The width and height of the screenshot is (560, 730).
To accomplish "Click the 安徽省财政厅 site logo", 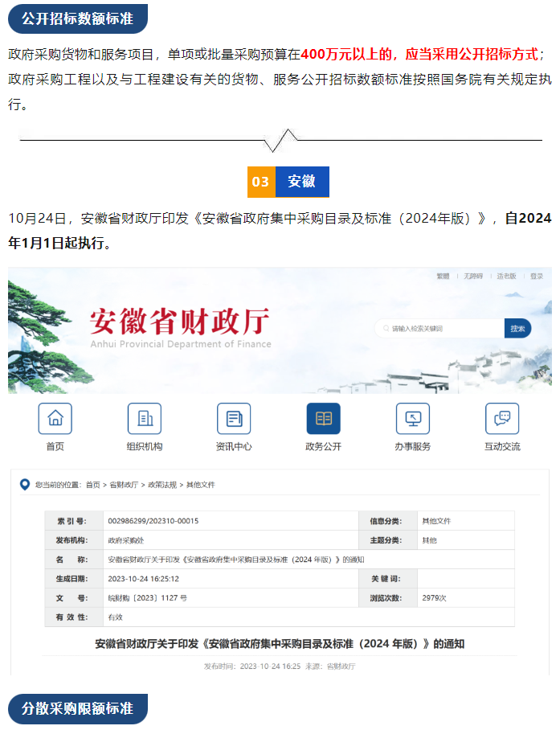I will [180, 326].
